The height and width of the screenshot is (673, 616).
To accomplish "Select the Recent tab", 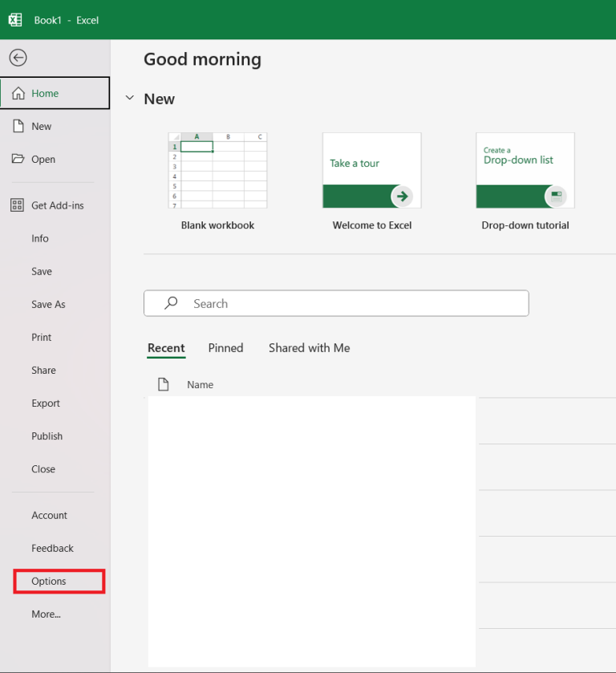I will click(x=166, y=348).
